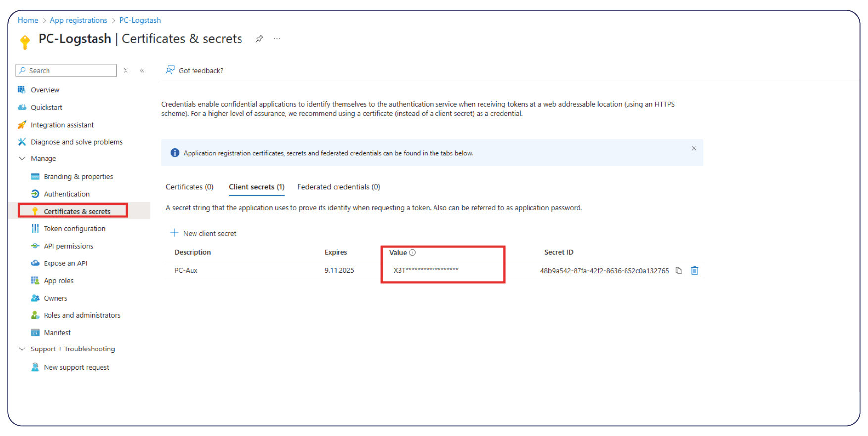Select the Client secrets (1) tab
This screenshot has height=436, width=868.
click(x=256, y=187)
